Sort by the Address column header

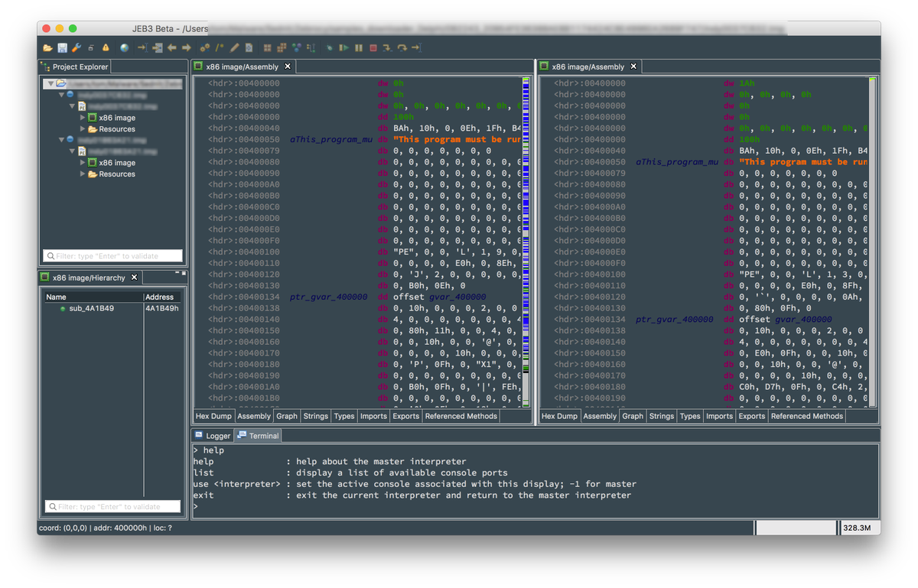(x=162, y=297)
